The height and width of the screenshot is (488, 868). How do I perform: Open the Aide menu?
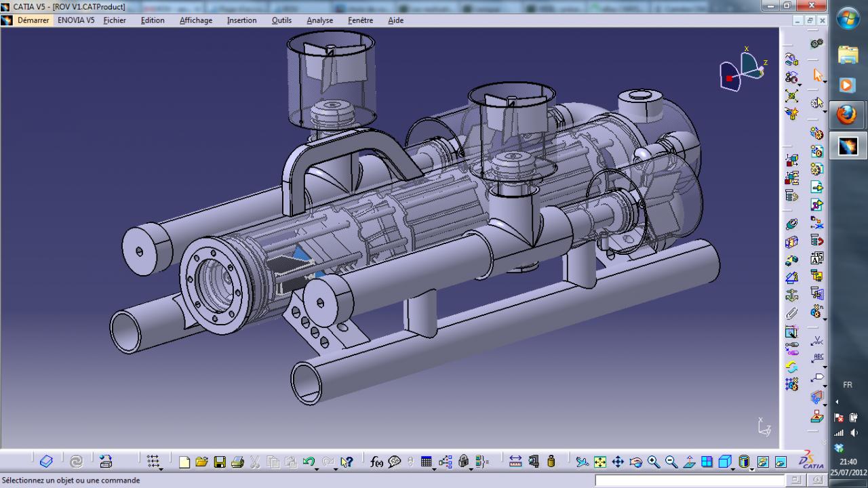pyautogui.click(x=395, y=20)
